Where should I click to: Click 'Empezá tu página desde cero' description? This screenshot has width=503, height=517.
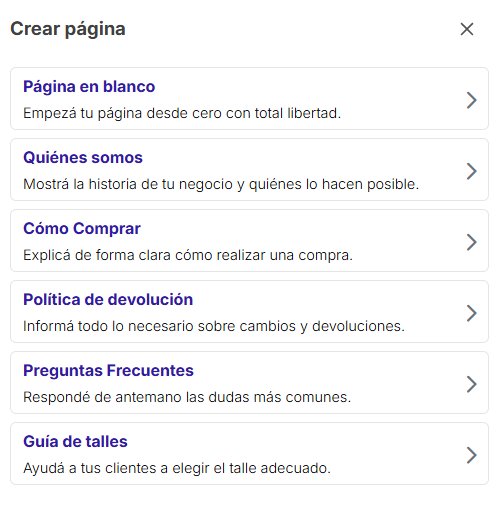[182, 113]
